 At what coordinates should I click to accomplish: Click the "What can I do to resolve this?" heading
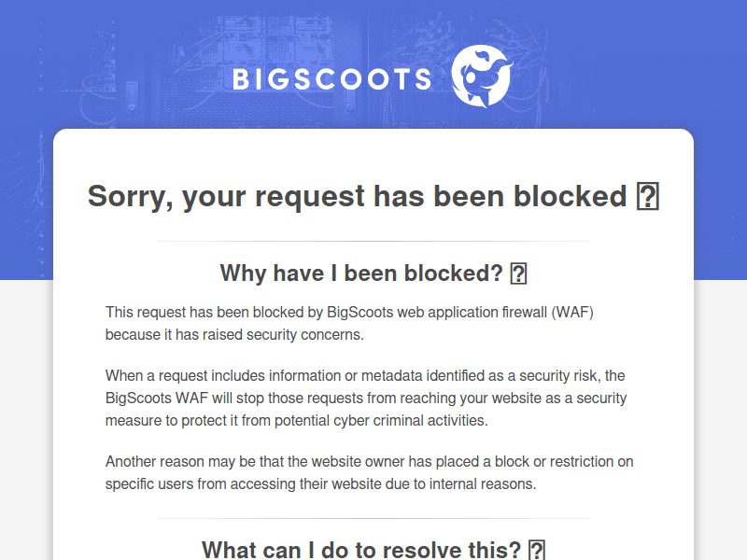[x=361, y=550]
